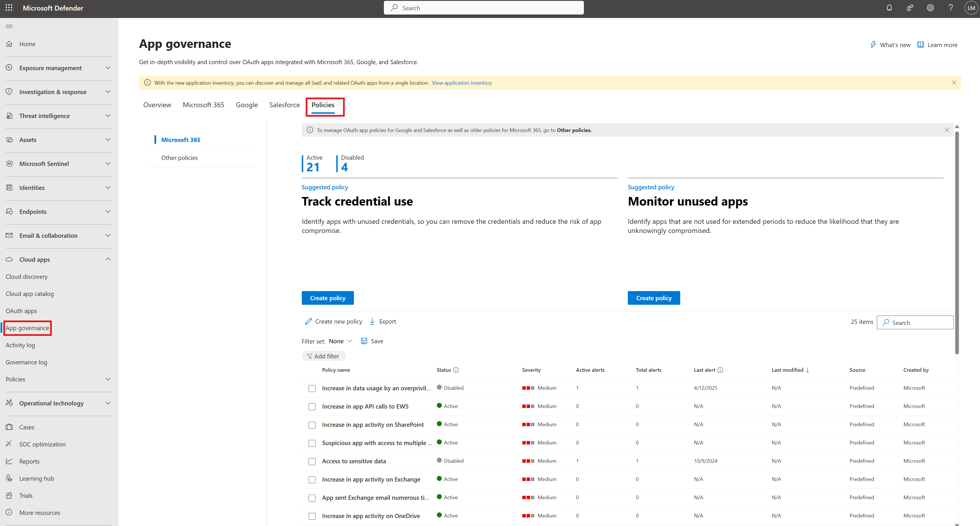
Task: Open the View application inventory link
Action: pyautogui.click(x=461, y=83)
